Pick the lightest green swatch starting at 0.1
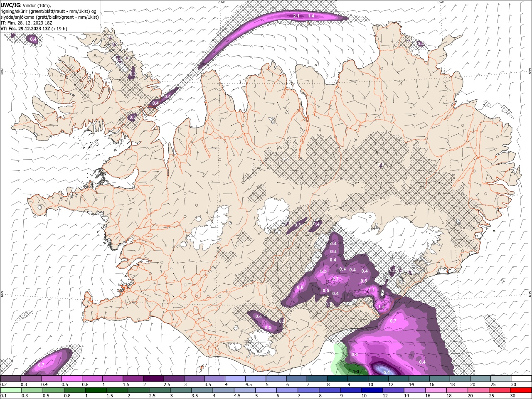This screenshot has width=532, height=399. (x=11, y=390)
